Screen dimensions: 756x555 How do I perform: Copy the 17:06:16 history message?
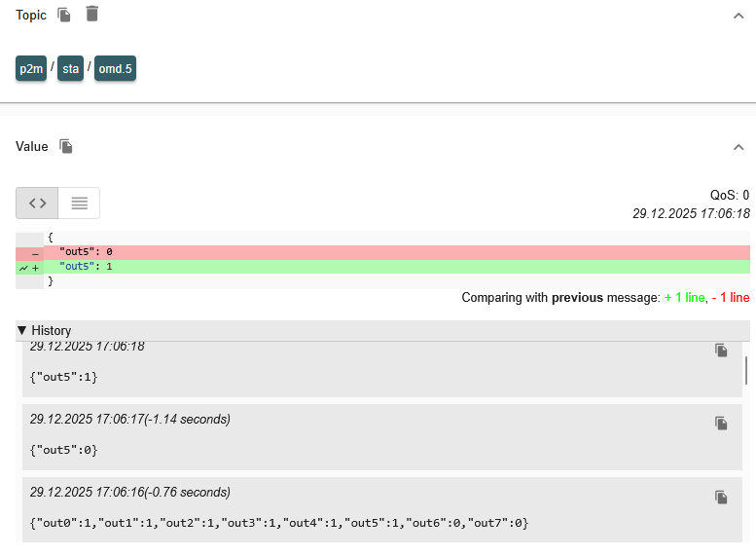tap(721, 497)
